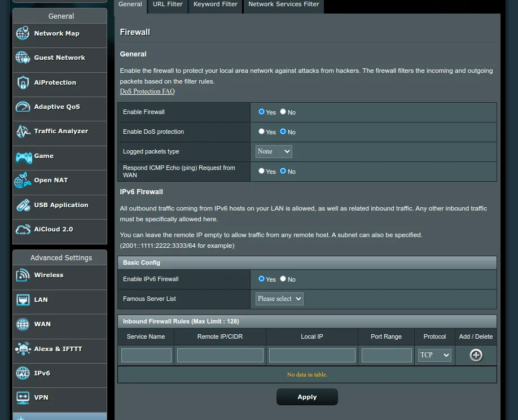Image resolution: width=518 pixels, height=420 pixels.
Task: Click the Adaptive QoS gauge icon
Action: click(23, 107)
